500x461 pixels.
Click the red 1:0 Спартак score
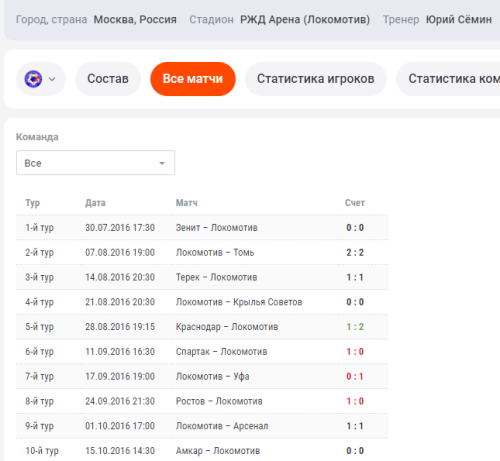(355, 352)
